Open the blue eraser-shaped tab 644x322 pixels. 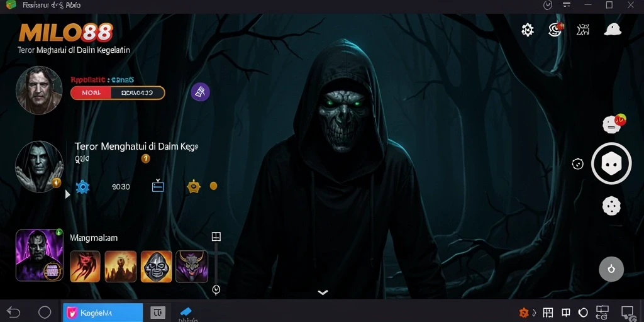tap(186, 312)
